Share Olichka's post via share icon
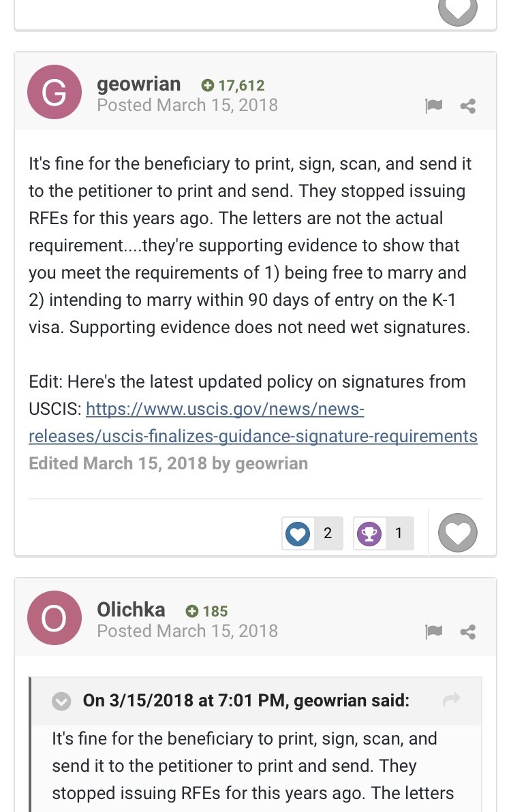The width and height of the screenshot is (511, 812). 468,631
